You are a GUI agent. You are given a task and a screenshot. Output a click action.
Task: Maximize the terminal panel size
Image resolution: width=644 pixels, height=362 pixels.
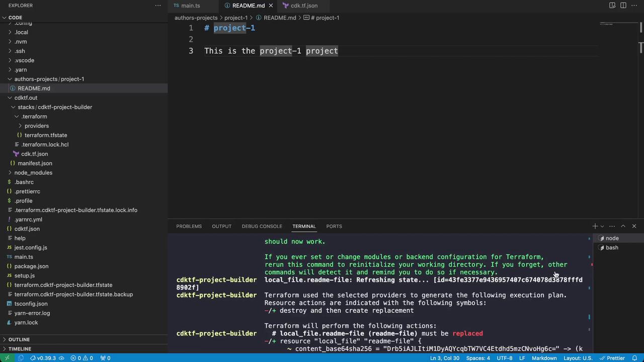[623, 226]
